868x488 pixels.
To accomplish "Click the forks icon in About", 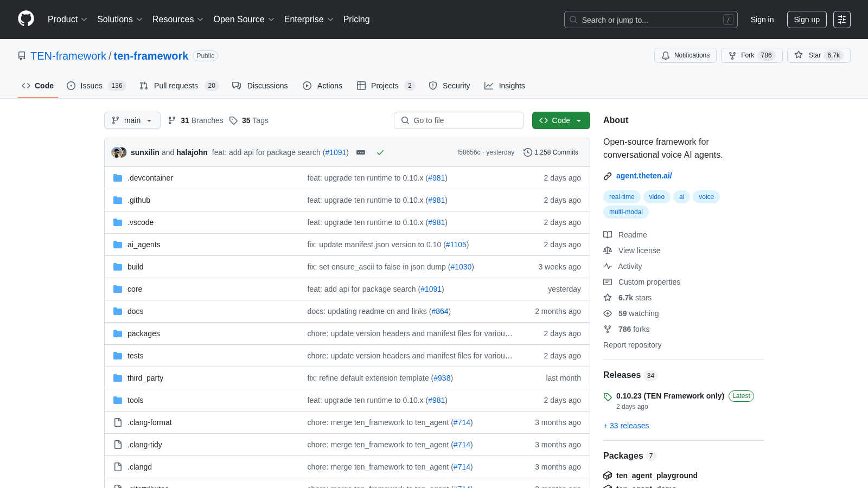I will 608,329.
